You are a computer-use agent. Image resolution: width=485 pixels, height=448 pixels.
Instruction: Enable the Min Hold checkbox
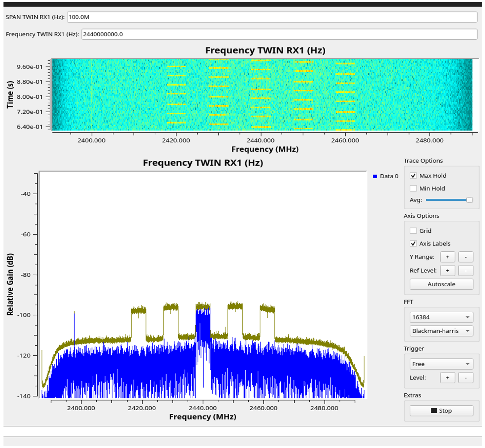click(413, 188)
